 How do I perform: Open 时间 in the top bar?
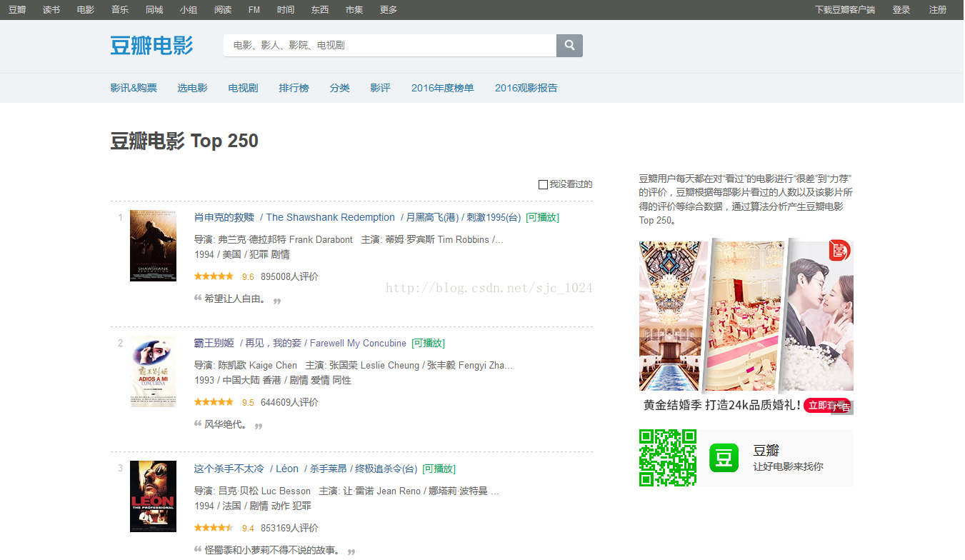(x=286, y=10)
